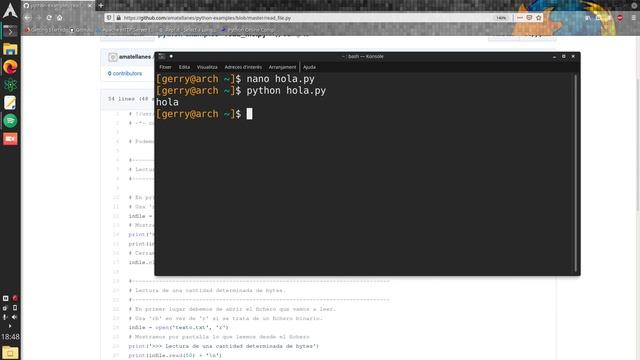Click the padlock site security icon
This screenshot has height=360, width=640.
coord(118,18)
